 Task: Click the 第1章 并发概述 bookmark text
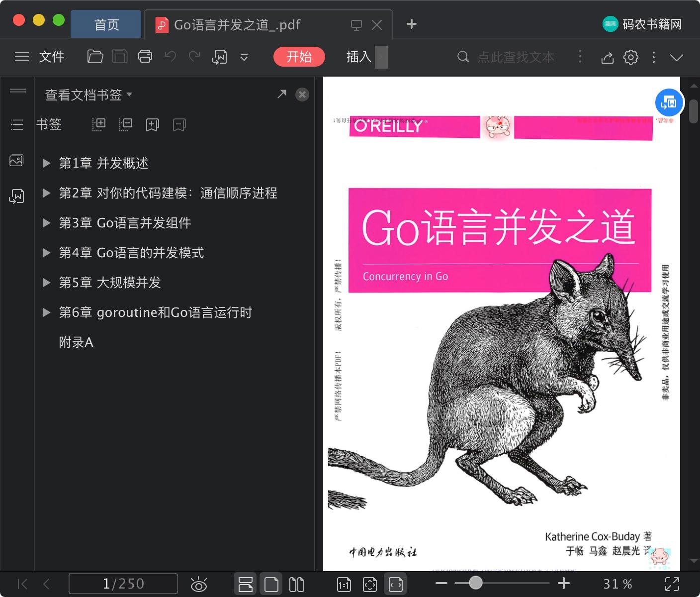pyautogui.click(x=103, y=163)
